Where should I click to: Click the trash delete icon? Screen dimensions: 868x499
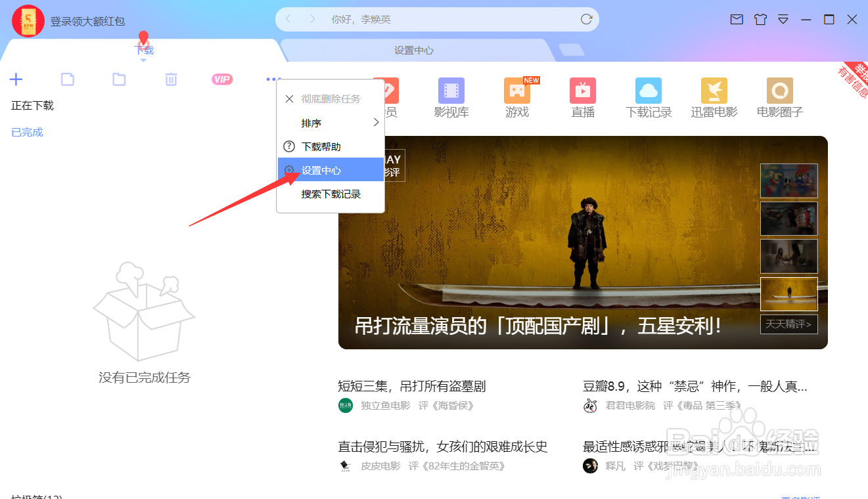click(171, 79)
